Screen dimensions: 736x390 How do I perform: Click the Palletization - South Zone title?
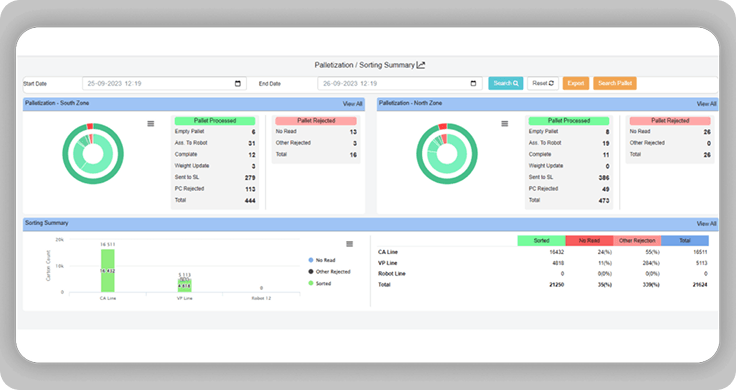(x=57, y=103)
